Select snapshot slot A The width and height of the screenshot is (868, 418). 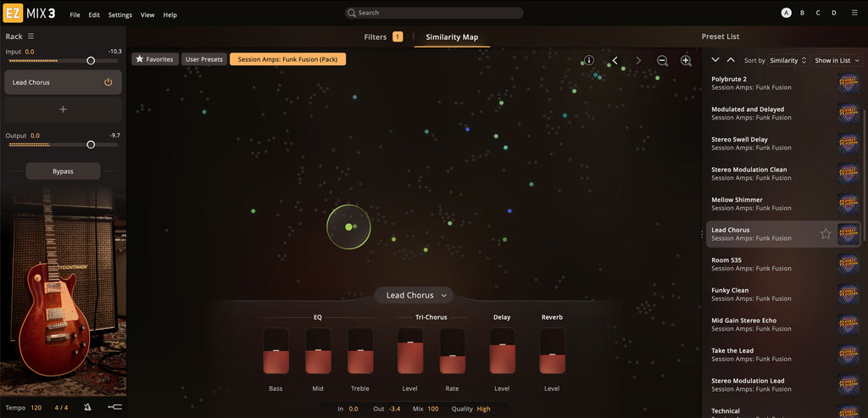(x=786, y=13)
